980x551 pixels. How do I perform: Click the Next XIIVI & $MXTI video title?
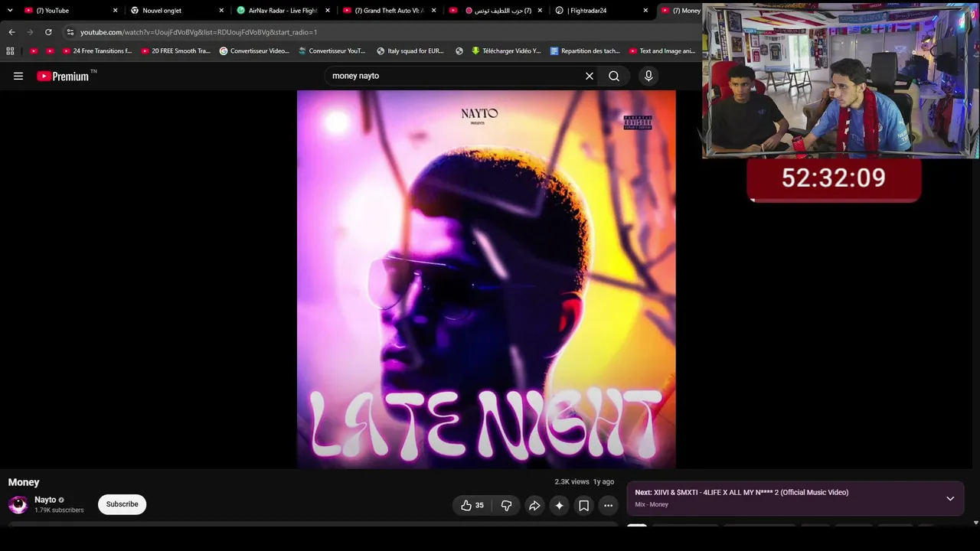click(x=741, y=492)
